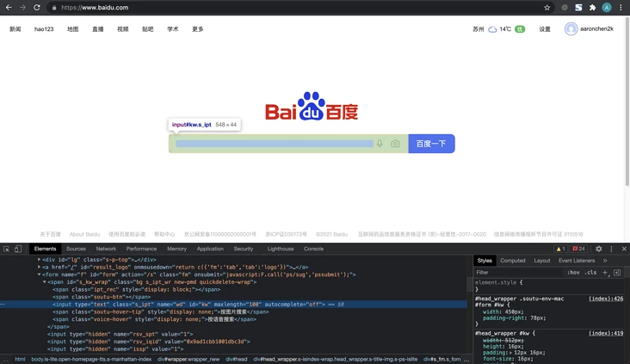Click the Styles Filter field

pyautogui.click(x=520, y=273)
